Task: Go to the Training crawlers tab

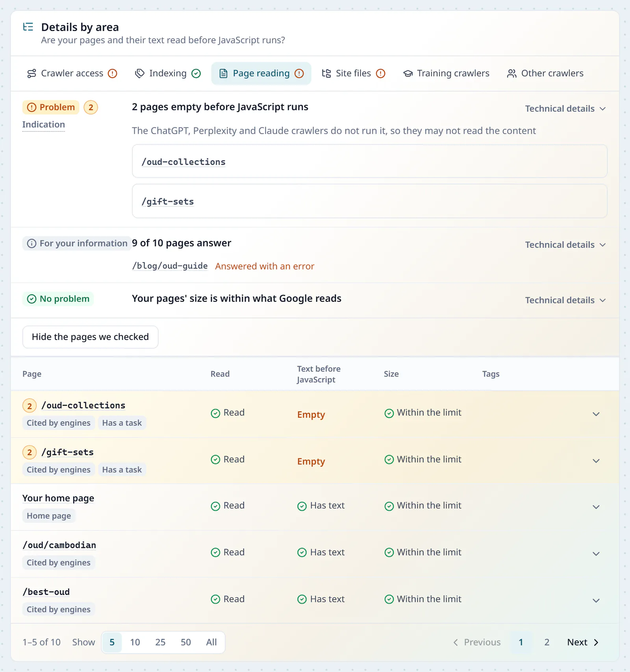Action: tap(446, 74)
